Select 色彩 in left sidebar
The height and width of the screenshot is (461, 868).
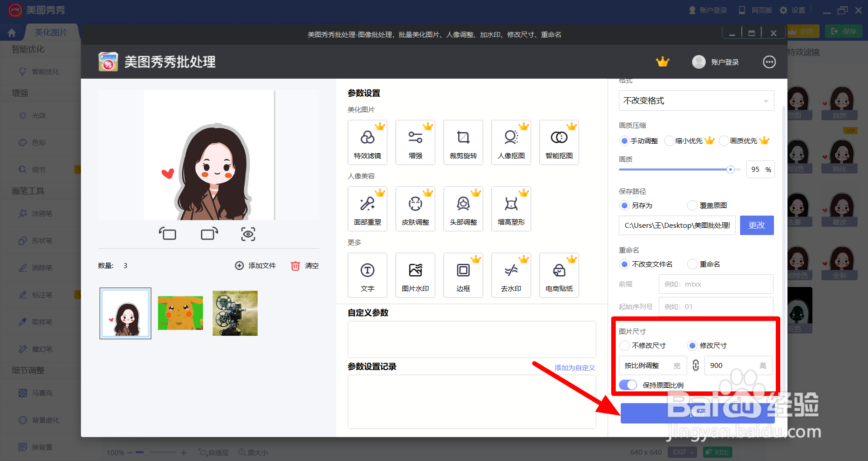[x=33, y=143]
